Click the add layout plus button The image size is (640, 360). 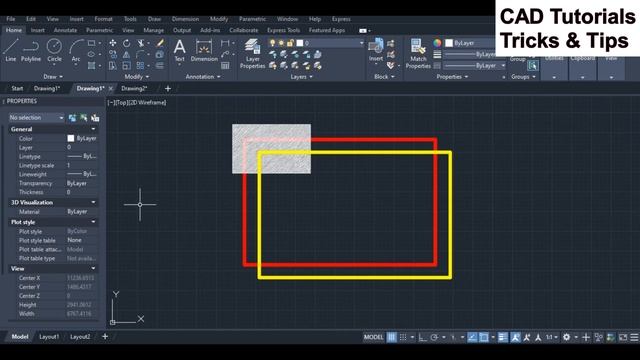click(x=105, y=337)
